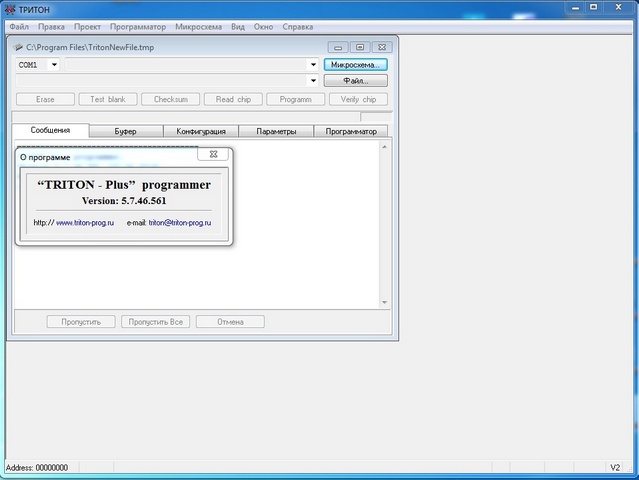
Task: Click the Test blank button
Action: pos(108,99)
